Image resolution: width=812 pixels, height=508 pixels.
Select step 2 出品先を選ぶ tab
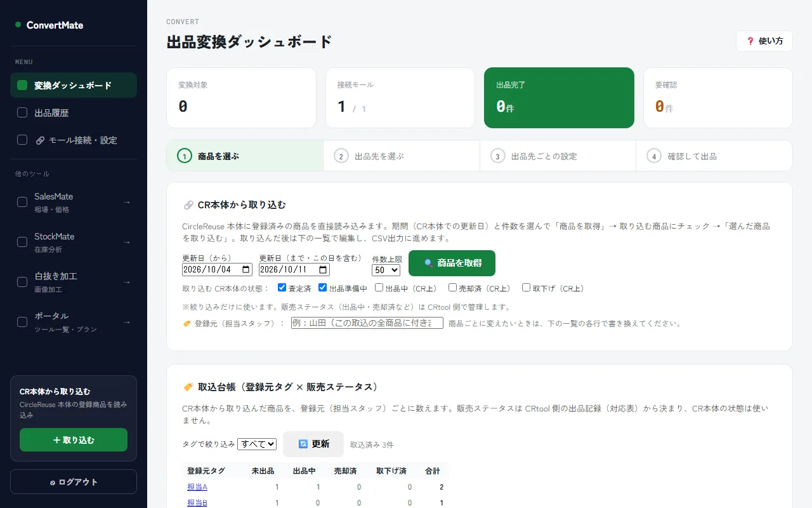pos(402,156)
